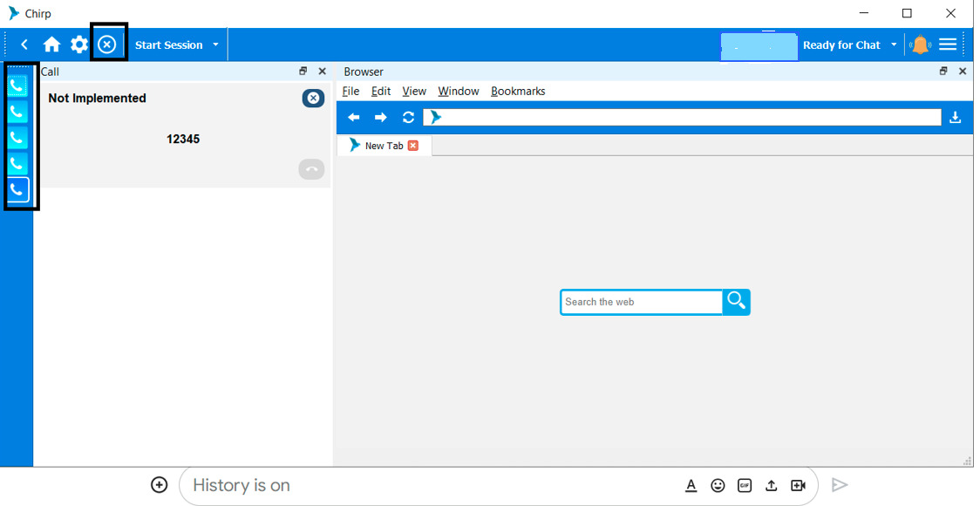The height and width of the screenshot is (506, 980).
Task: Open the GIF picker
Action: tap(745, 485)
